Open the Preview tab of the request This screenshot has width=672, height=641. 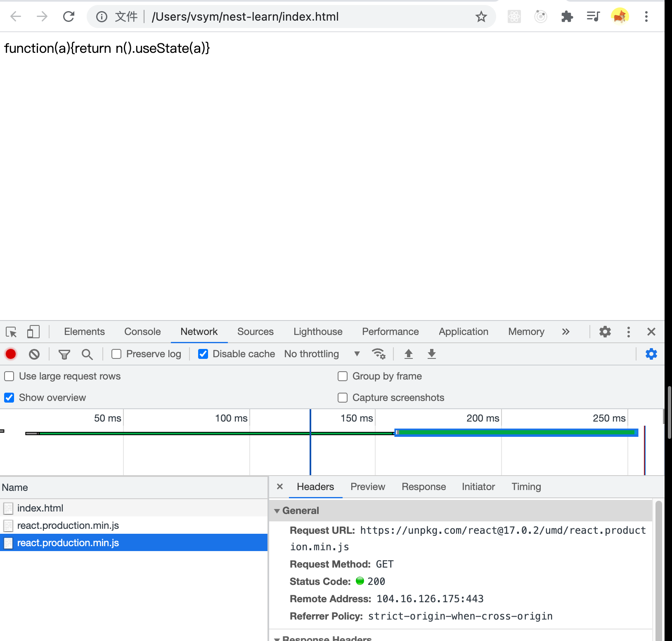coord(368,487)
